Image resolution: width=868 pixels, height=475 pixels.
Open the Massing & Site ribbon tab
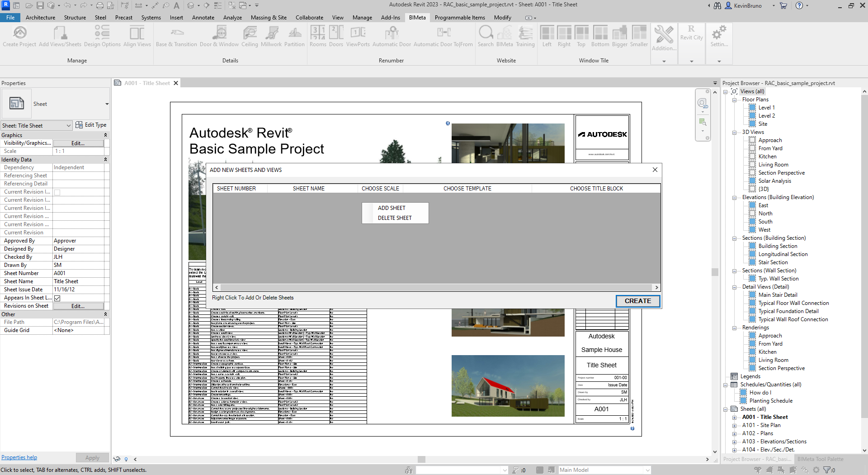click(x=269, y=18)
